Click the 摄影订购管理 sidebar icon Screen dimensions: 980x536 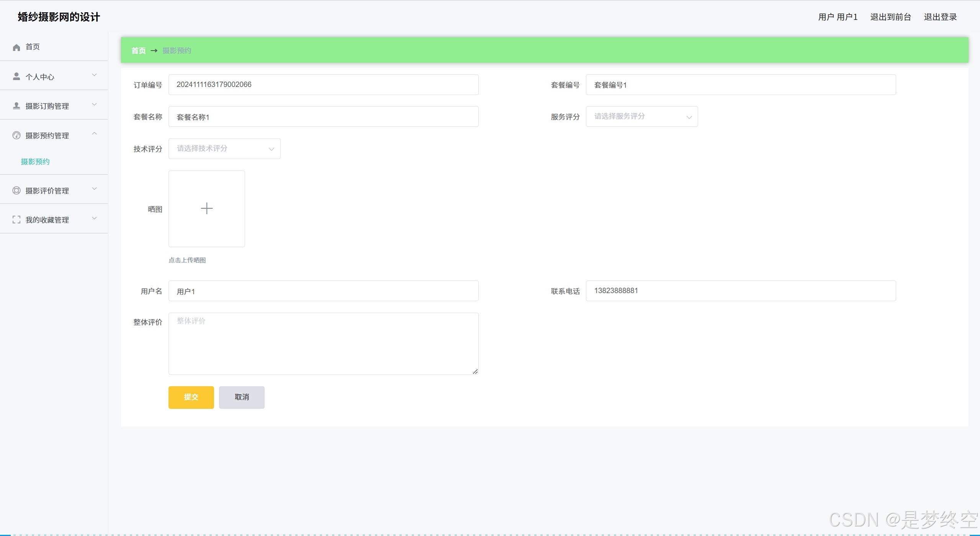click(x=16, y=106)
